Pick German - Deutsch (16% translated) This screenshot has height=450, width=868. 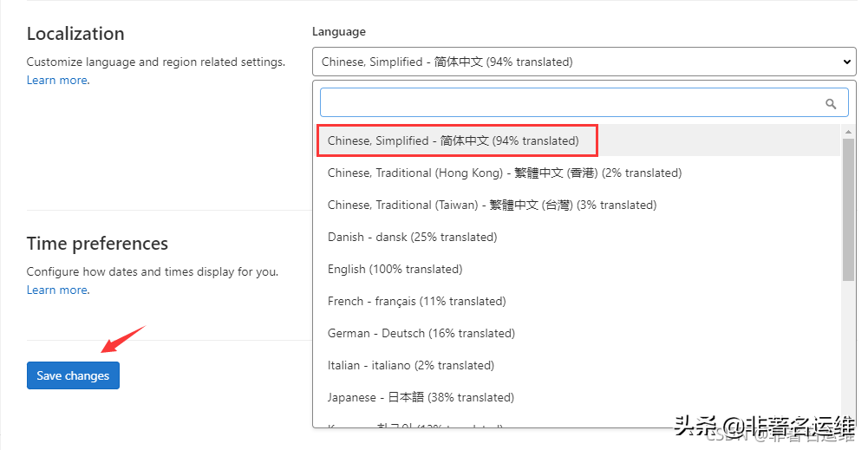[578, 333]
